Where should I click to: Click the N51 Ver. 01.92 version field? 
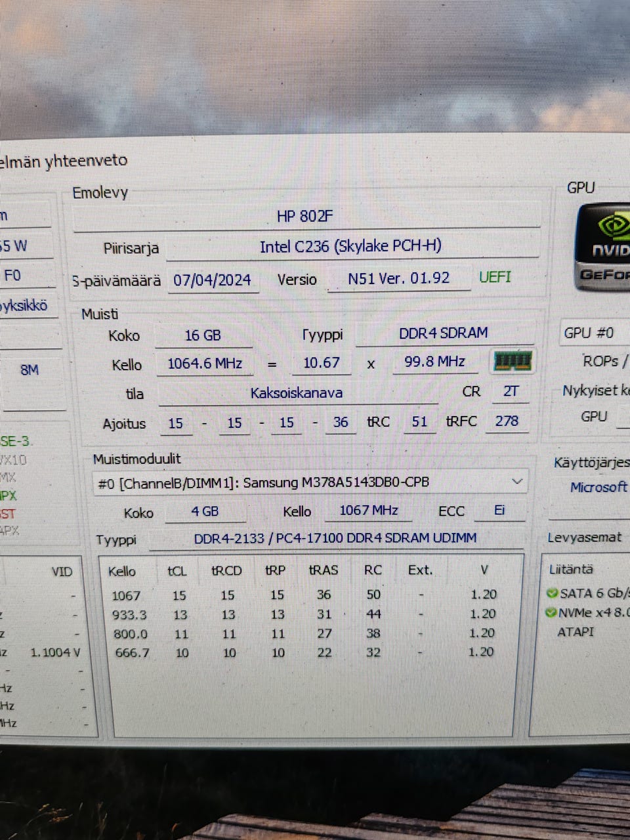click(x=399, y=278)
